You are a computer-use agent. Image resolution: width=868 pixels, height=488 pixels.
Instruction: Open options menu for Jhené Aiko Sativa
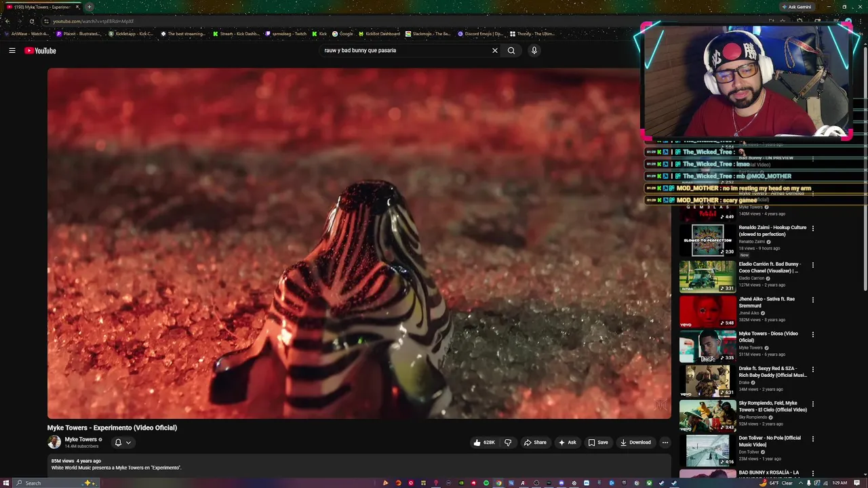[x=812, y=300]
